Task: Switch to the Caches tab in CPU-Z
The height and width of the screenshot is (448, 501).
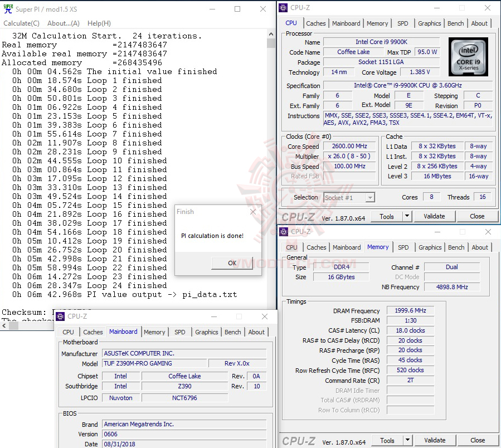Action: click(x=316, y=23)
